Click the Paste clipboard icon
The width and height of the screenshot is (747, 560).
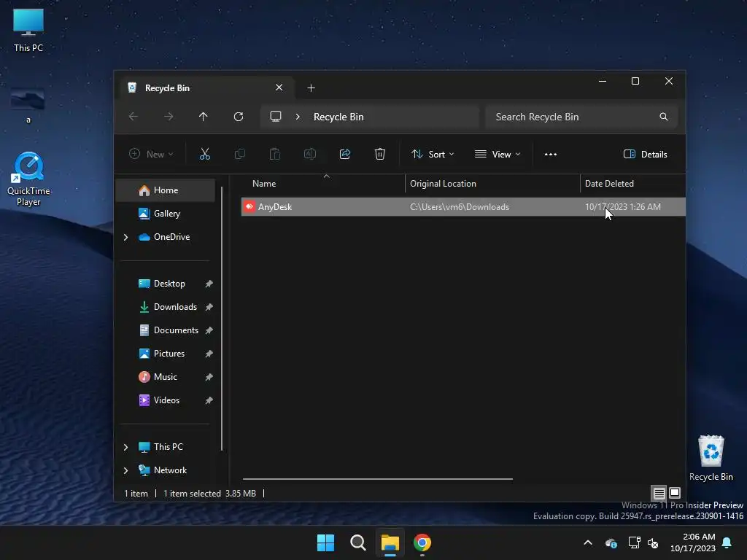pyautogui.click(x=275, y=154)
